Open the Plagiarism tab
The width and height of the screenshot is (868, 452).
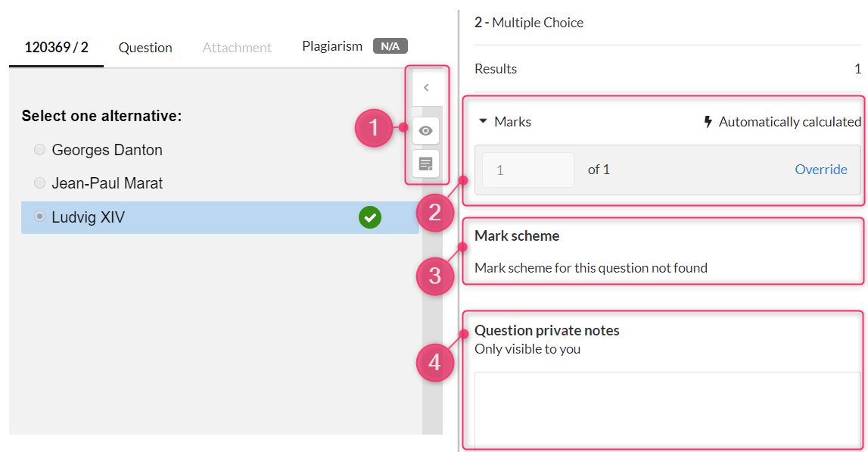click(332, 46)
